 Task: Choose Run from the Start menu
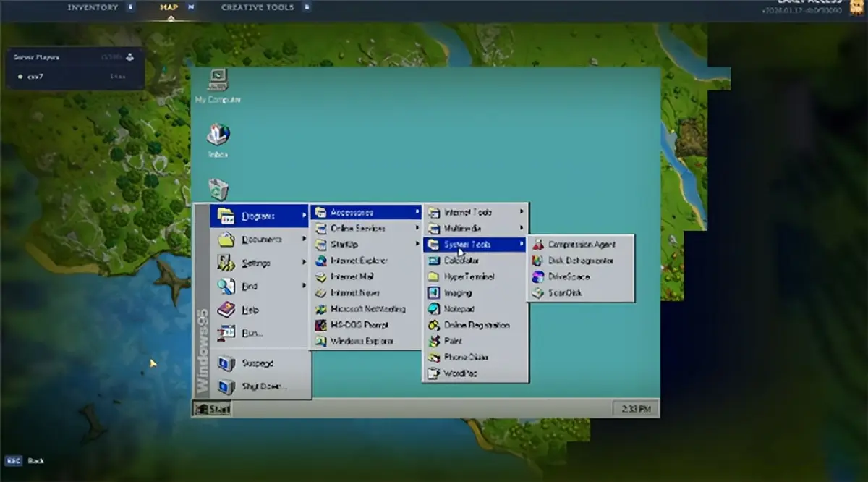252,333
